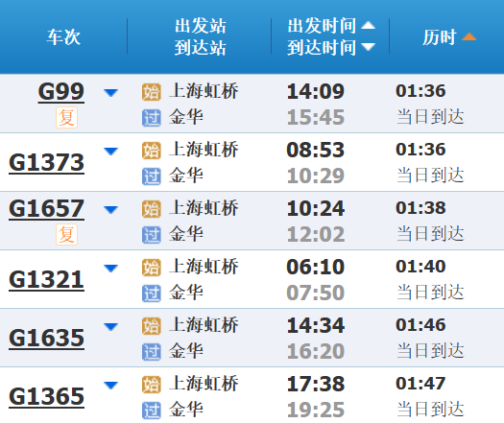Sort by 出发时间 ascending arrow

(x=368, y=25)
